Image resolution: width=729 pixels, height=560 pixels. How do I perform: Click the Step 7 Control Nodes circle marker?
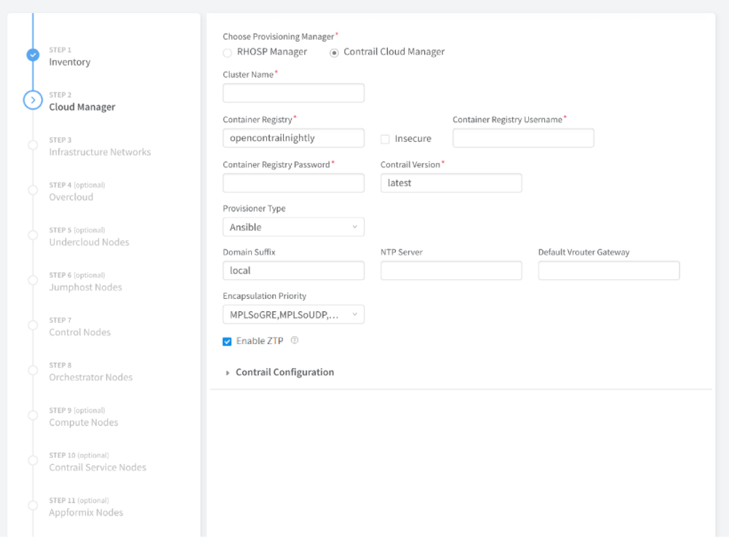point(33,325)
